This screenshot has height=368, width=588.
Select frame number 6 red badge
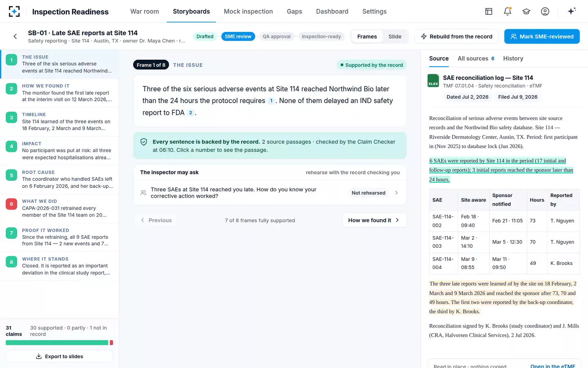click(x=11, y=204)
